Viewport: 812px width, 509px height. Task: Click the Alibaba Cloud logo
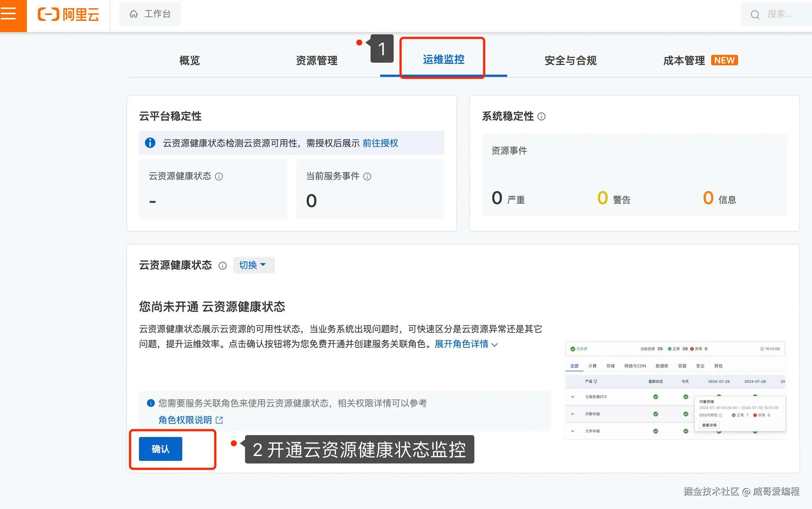tap(69, 15)
